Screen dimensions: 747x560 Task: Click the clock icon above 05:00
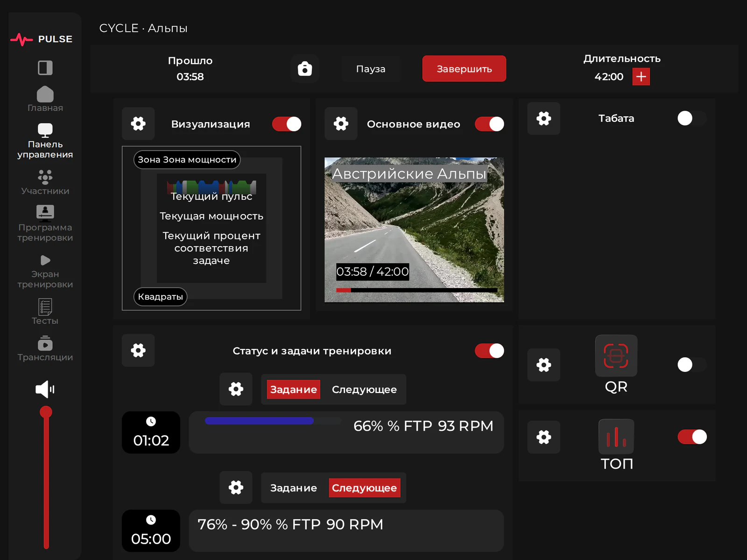point(151,520)
